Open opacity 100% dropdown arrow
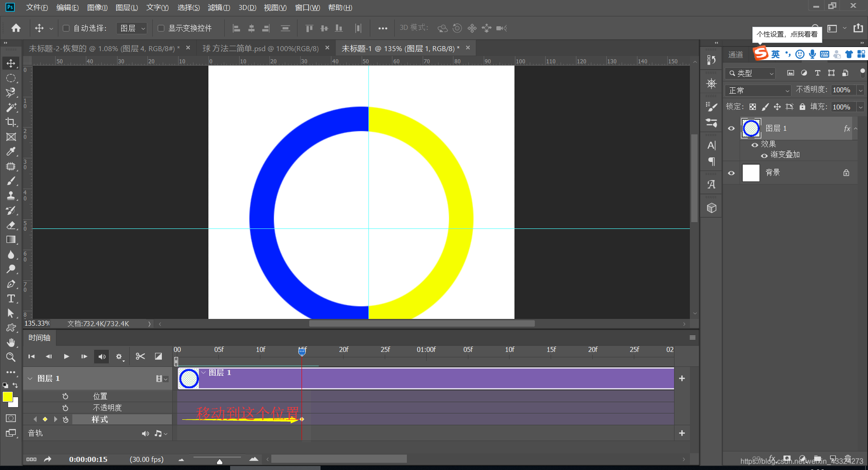Screen dimensions: 868x470 click(x=861, y=90)
